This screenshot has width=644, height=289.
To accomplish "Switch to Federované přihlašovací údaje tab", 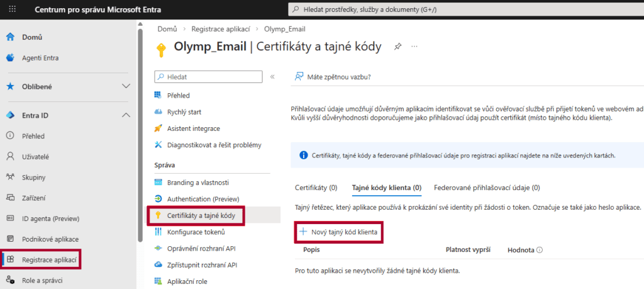I will [486, 188].
